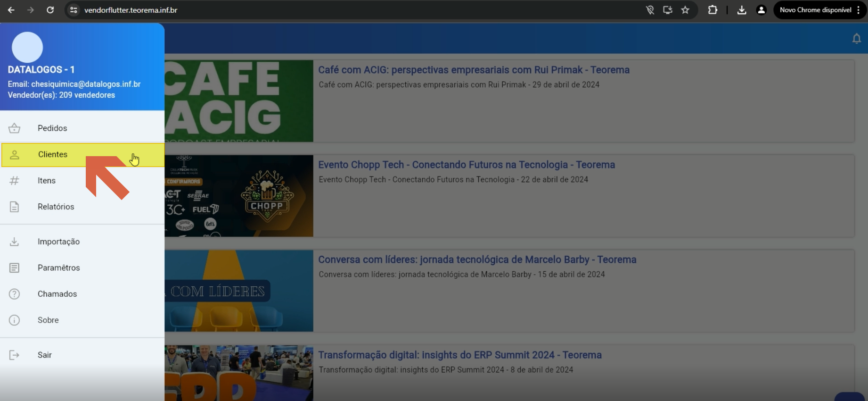Open the Café com ACIG article title
The width and height of the screenshot is (868, 401).
click(474, 70)
